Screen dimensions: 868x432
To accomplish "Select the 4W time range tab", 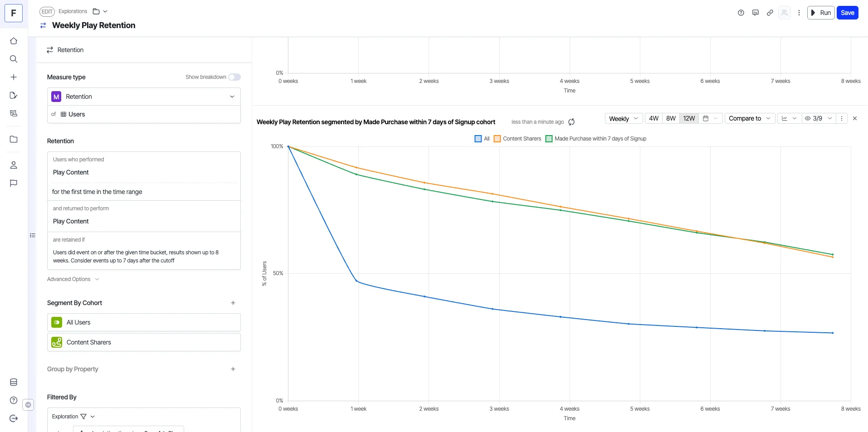I will [x=653, y=118].
